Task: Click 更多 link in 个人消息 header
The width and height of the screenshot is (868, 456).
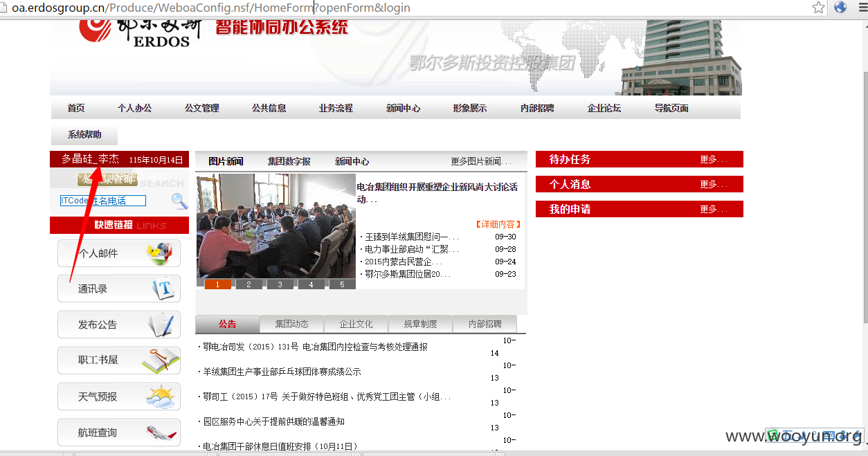Action: 714,184
